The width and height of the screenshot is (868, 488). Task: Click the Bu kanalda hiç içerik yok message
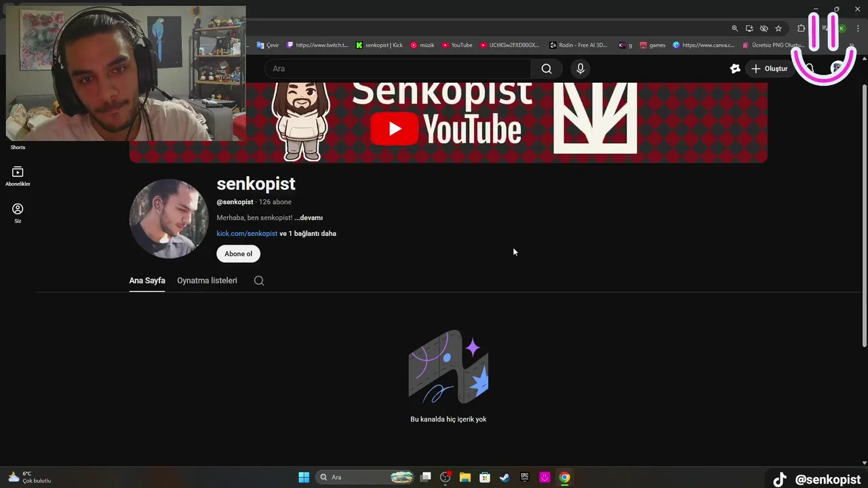click(x=448, y=419)
